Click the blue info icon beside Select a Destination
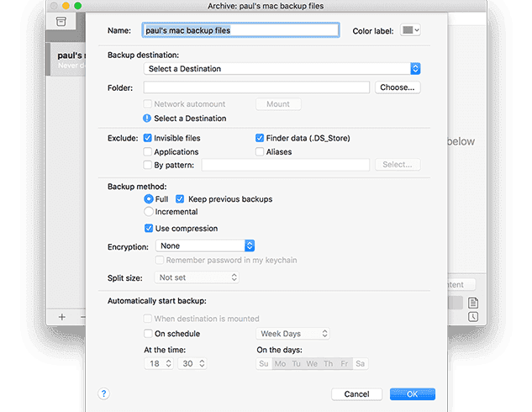This screenshot has height=412, width=532. tap(147, 119)
